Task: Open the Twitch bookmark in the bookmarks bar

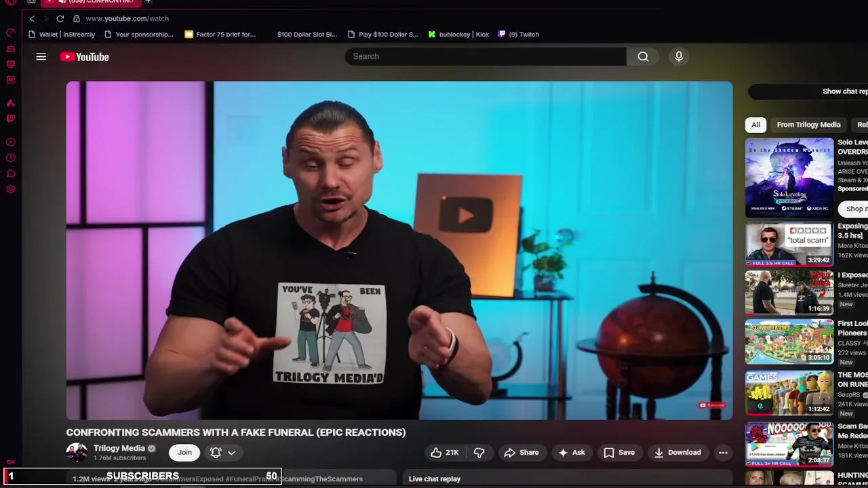Action: tap(519, 34)
